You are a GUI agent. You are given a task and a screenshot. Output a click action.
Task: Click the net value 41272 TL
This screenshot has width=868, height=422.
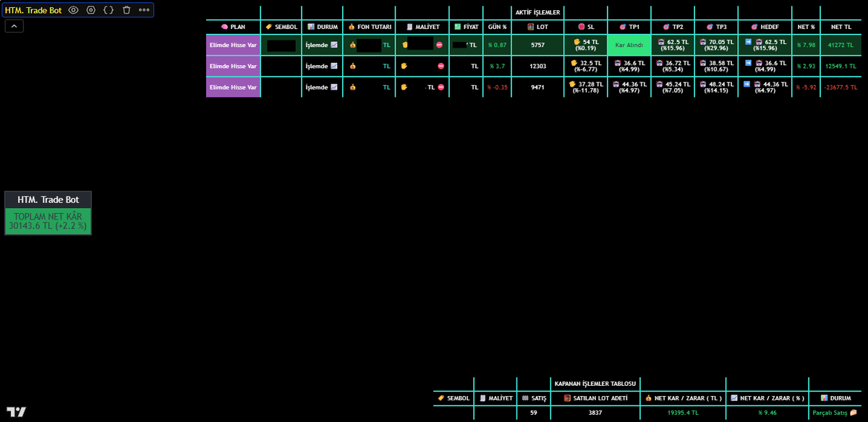click(x=841, y=45)
